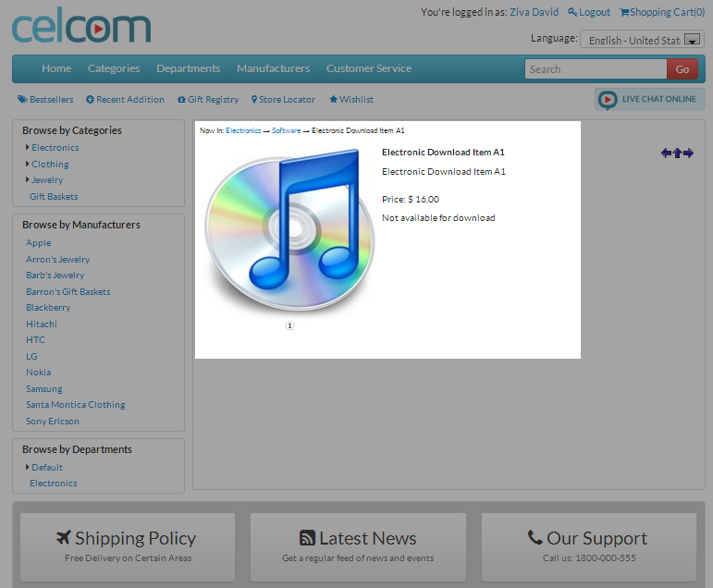
Task: Click the Latest News heading
Action: (x=367, y=538)
